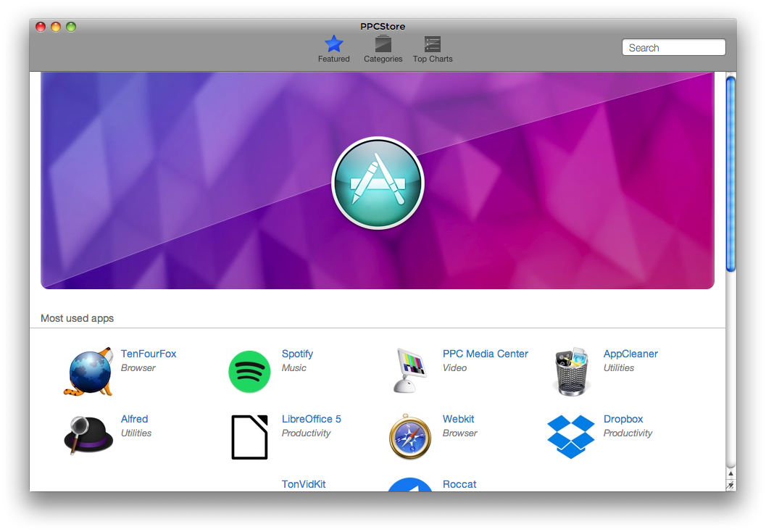Click the LibreOffice 5 document icon

tap(249, 437)
